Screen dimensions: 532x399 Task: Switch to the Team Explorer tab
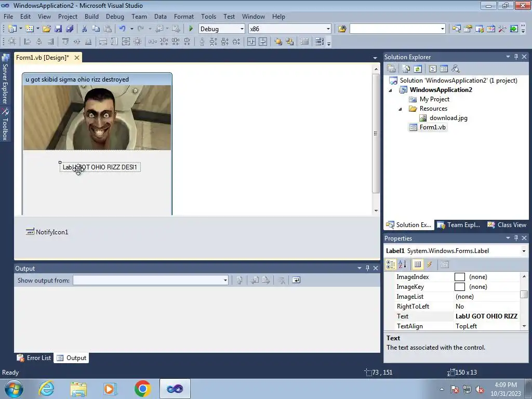coord(459,225)
